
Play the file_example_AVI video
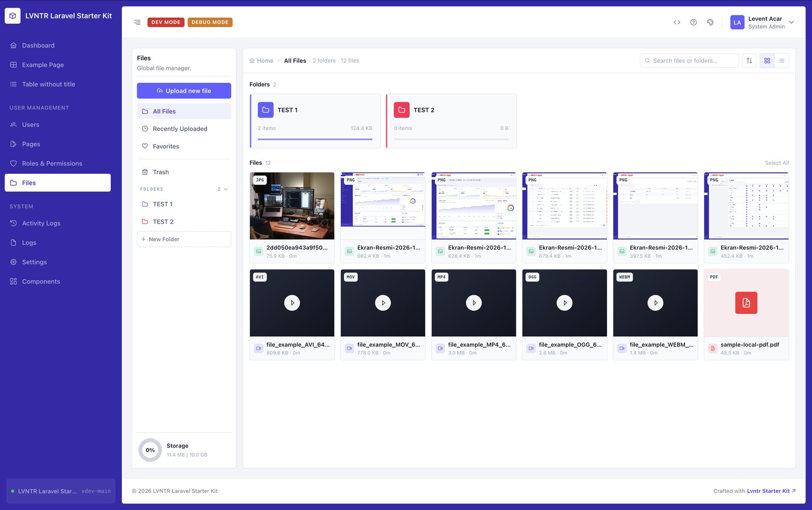(x=292, y=303)
